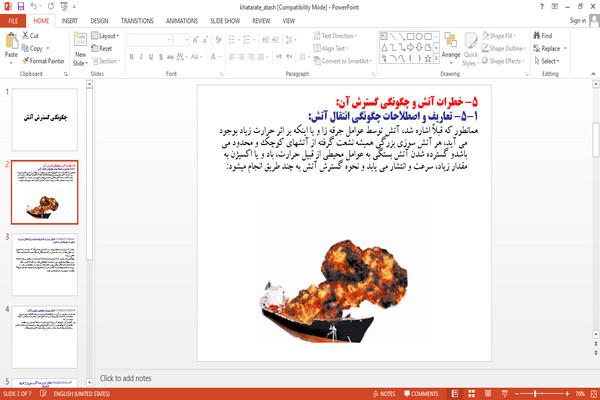
Task: Reset the slide layout
Action: click(x=101, y=48)
